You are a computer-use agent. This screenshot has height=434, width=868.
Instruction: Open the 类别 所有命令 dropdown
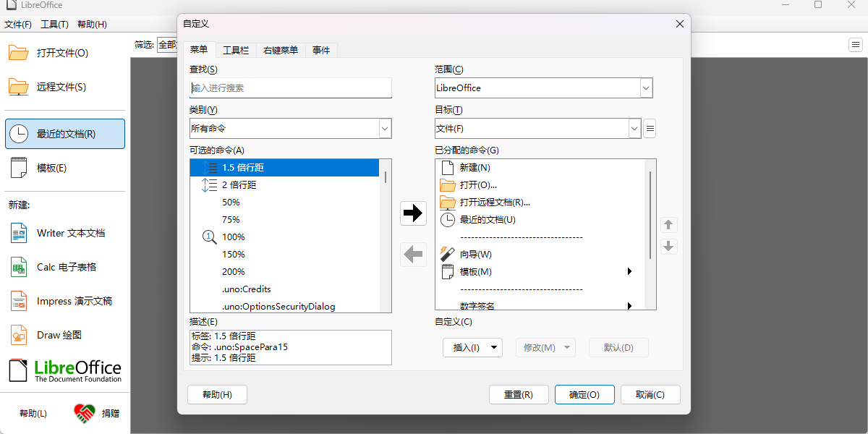[x=384, y=128]
